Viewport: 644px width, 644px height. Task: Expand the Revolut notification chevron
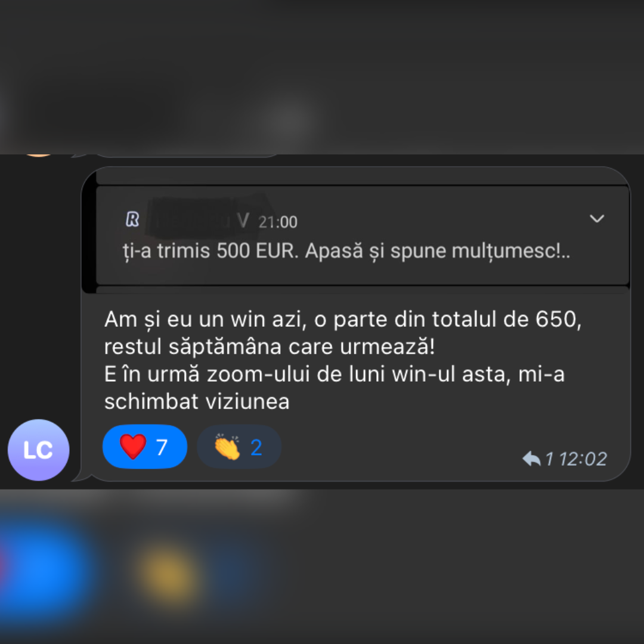coord(597,218)
